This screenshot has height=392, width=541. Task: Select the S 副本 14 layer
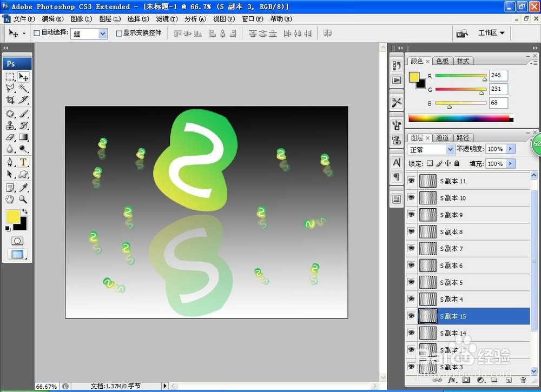coord(474,333)
